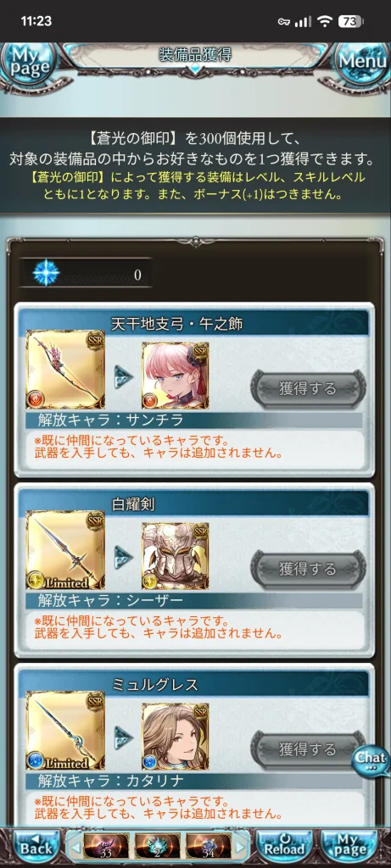Tap the 白耀剣 sword weapon icon

(65, 550)
